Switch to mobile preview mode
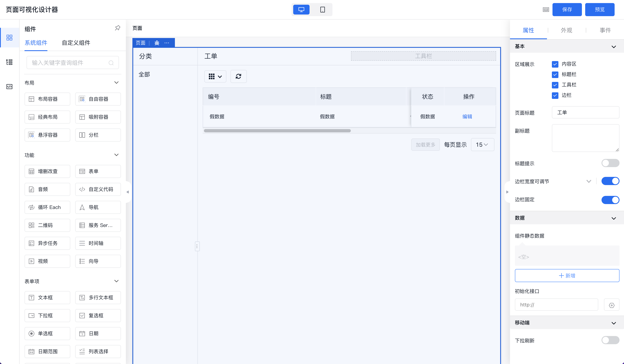 pyautogui.click(x=322, y=10)
